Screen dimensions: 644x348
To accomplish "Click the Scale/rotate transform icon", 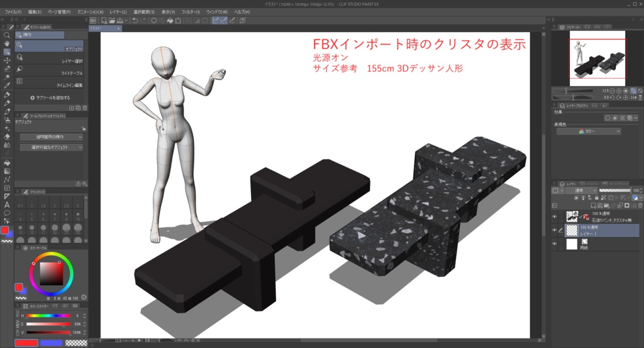I will [178, 20].
